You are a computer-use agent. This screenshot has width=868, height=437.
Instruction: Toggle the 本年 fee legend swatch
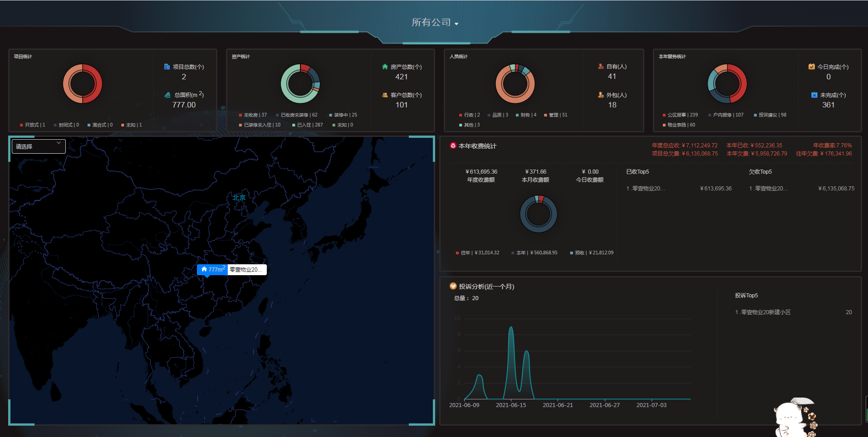coord(513,253)
